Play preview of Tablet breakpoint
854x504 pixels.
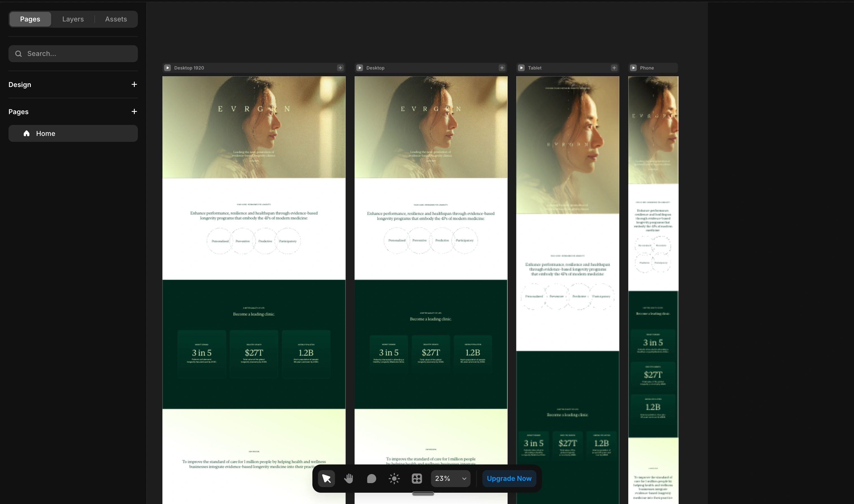521,68
